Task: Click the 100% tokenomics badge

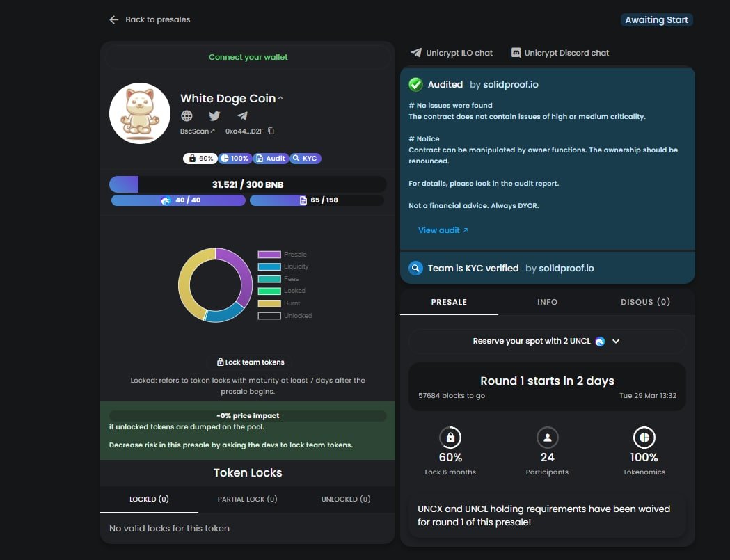Action: click(235, 159)
